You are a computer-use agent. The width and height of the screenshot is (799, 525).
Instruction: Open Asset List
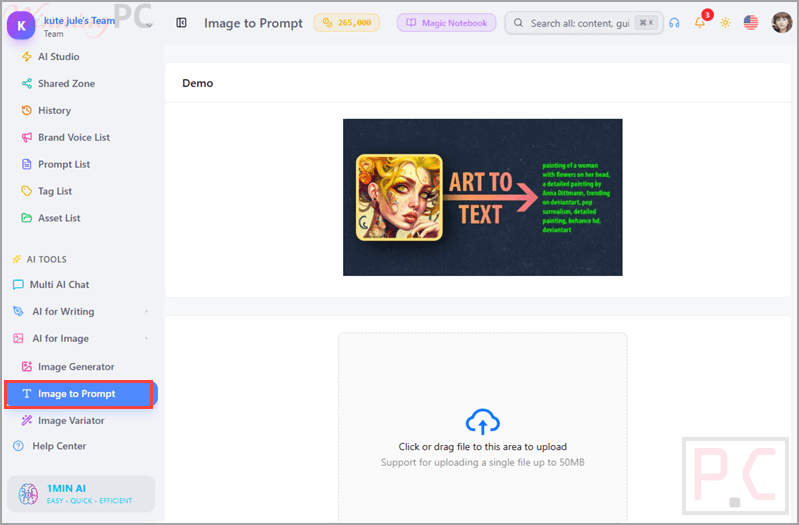(59, 218)
